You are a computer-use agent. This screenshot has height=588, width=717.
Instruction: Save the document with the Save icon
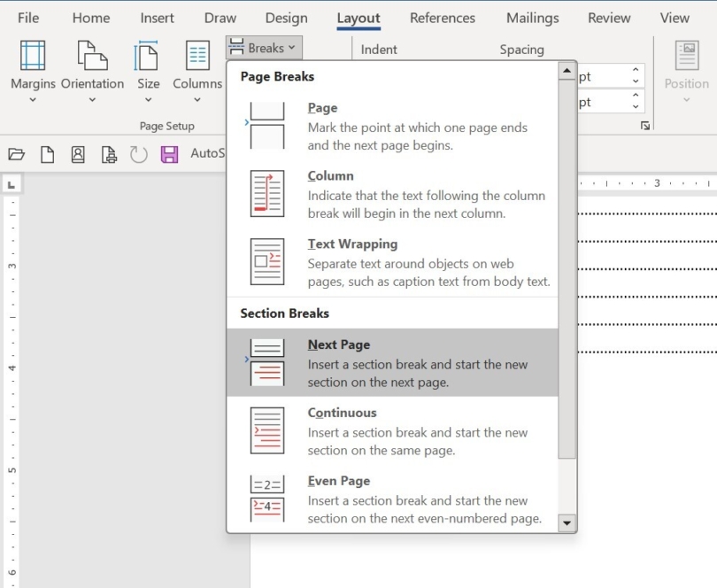click(x=169, y=153)
